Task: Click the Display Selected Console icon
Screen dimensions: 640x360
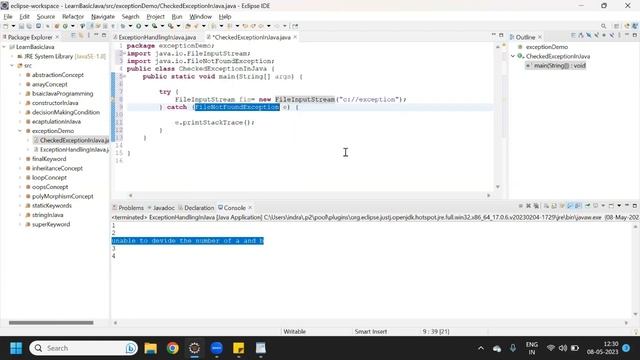Action: coord(595,206)
